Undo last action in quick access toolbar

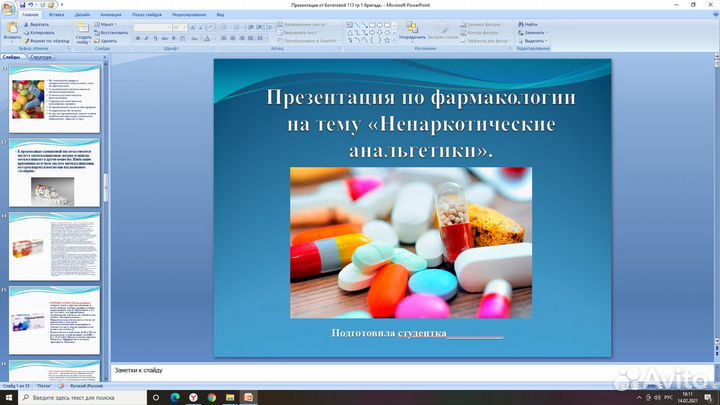31,5
